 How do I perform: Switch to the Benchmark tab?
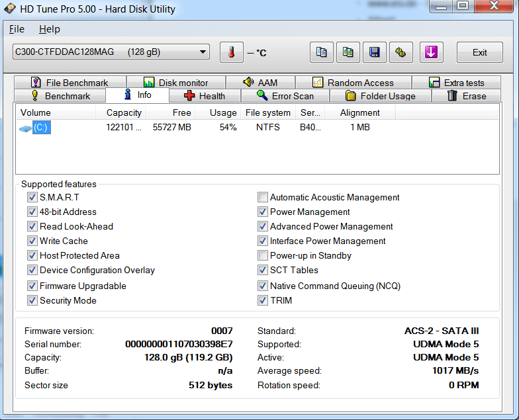60,96
